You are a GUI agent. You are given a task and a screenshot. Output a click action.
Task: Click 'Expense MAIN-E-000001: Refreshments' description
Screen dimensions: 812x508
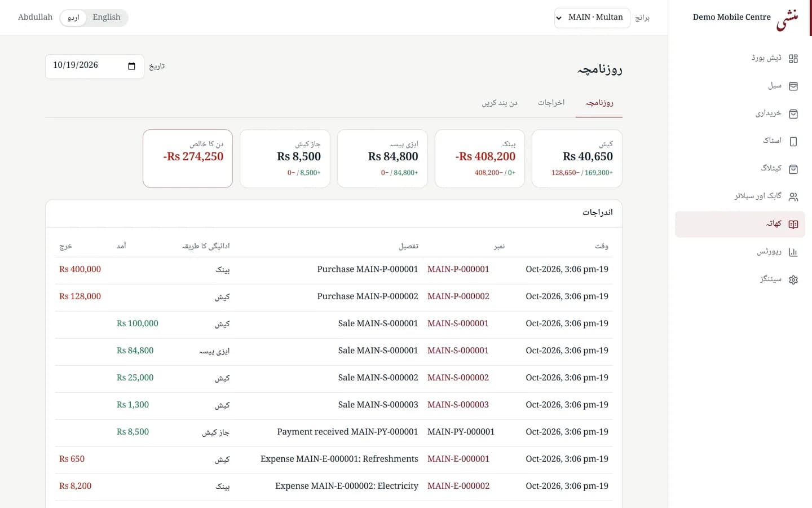(339, 459)
